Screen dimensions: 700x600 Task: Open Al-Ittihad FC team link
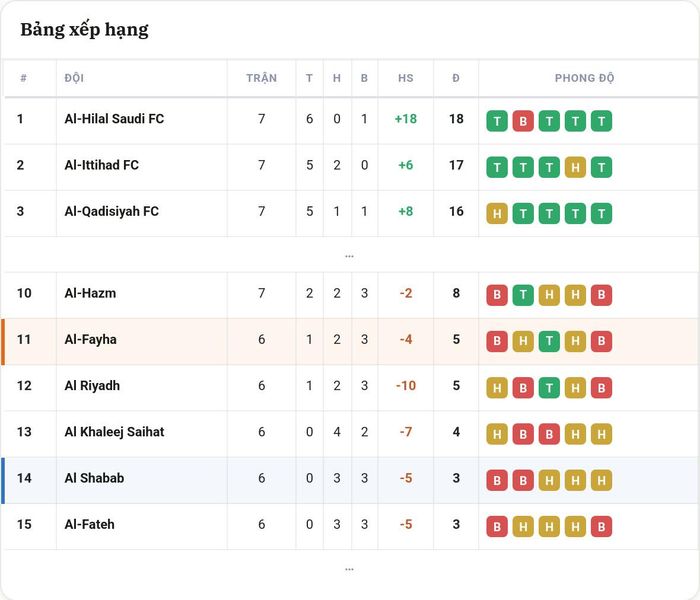pos(101,165)
